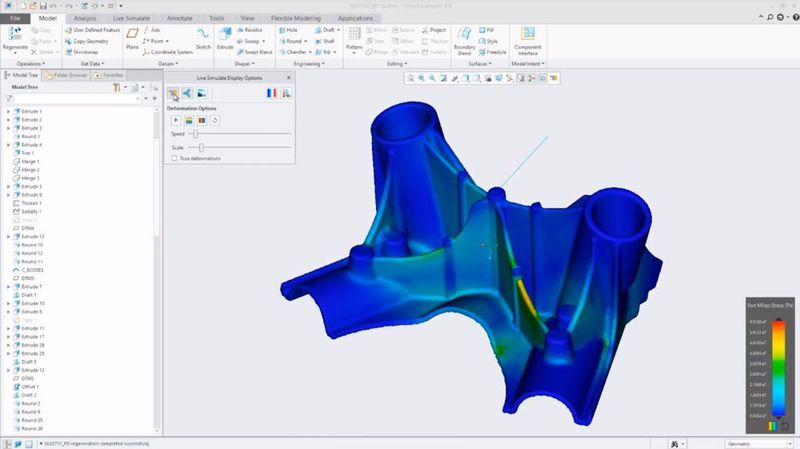Open the Flexible Modeling tab
Image resolution: width=800 pixels, height=449 pixels.
click(296, 18)
